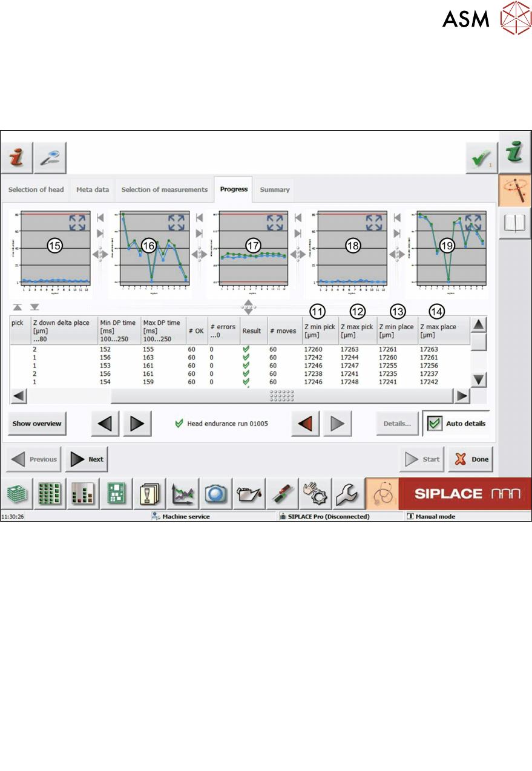532x771 pixels.
Task: Select the cell showing 17255
Action: coord(387,366)
